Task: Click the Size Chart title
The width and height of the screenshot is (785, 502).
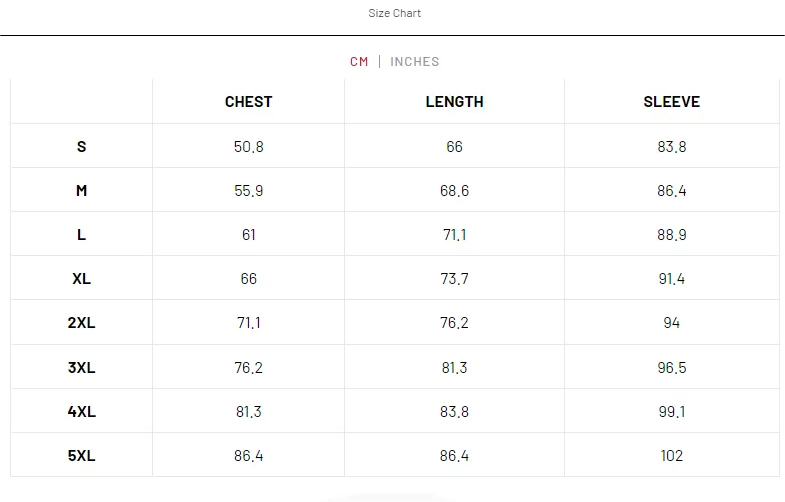Action: [395, 13]
